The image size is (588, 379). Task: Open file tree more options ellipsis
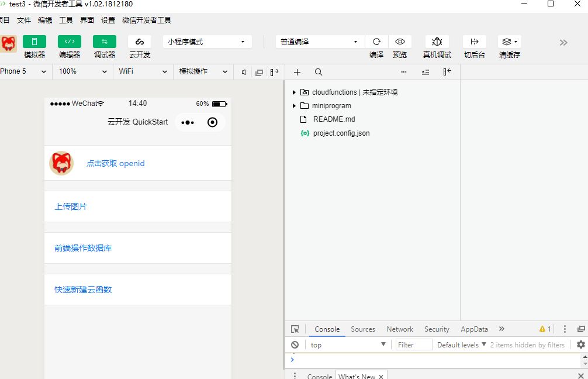[404, 72]
